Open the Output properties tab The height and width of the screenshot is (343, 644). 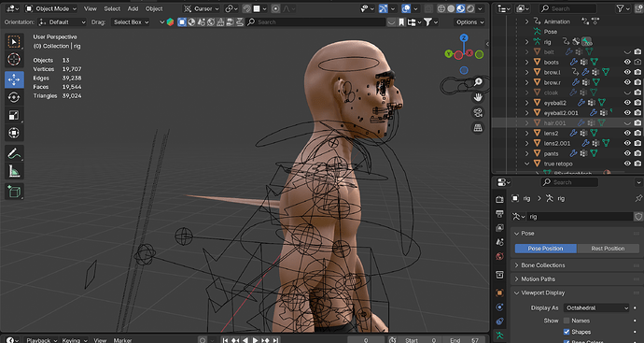coord(499,213)
